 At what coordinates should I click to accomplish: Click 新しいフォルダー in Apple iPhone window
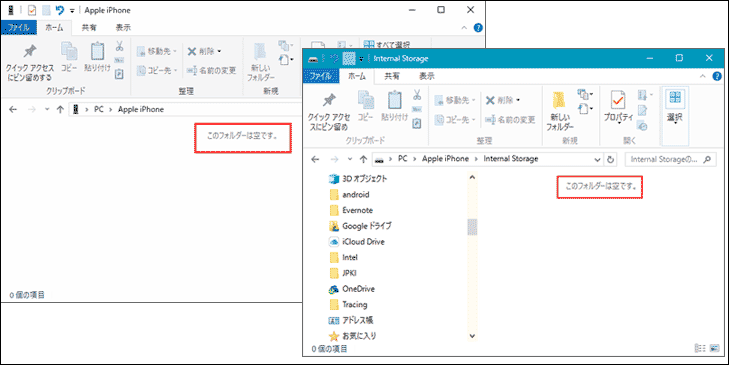point(261,63)
